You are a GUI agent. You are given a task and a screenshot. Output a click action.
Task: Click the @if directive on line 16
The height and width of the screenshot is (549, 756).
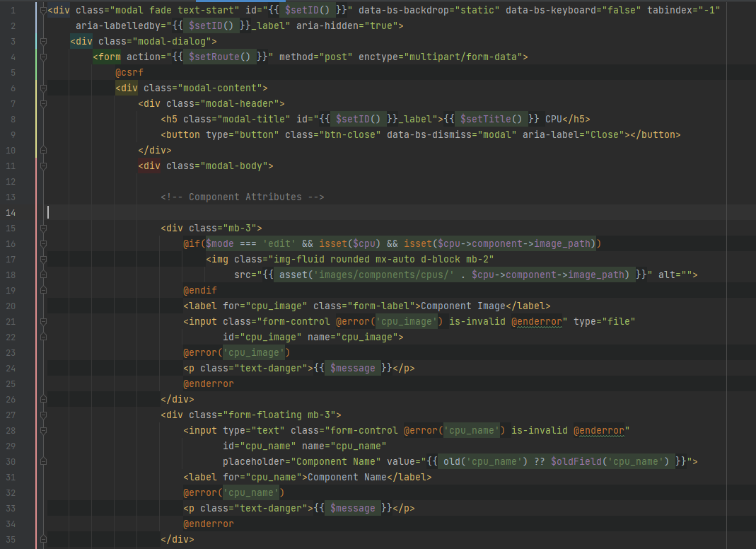(x=192, y=243)
